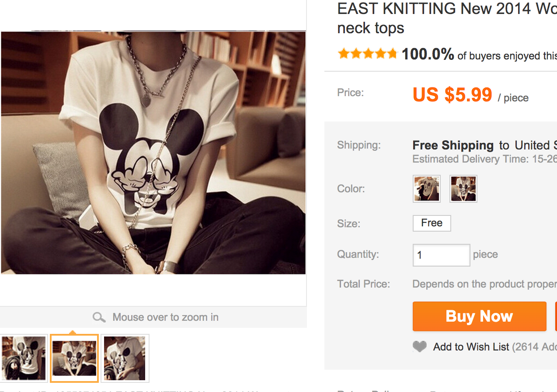Choose the second color swatch option
This screenshot has width=557, height=392.
[x=463, y=189]
